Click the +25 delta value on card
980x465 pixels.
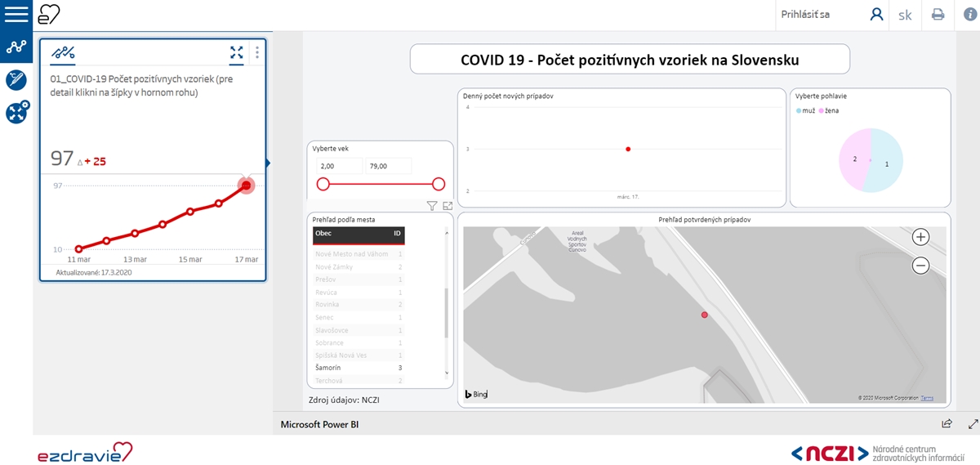coord(96,161)
